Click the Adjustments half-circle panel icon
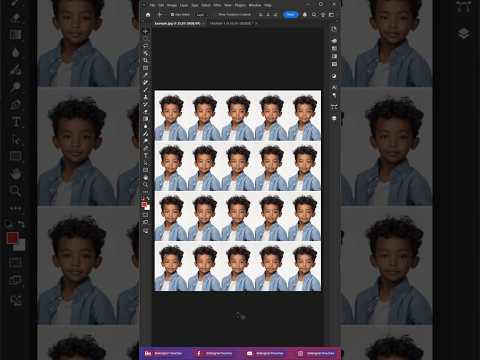This screenshot has width=480, height=360. coord(334,76)
